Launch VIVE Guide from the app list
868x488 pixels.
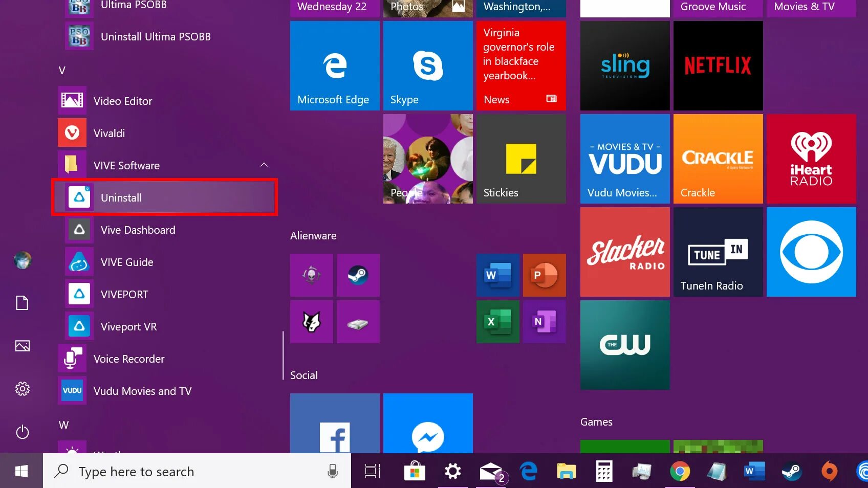pos(165,262)
